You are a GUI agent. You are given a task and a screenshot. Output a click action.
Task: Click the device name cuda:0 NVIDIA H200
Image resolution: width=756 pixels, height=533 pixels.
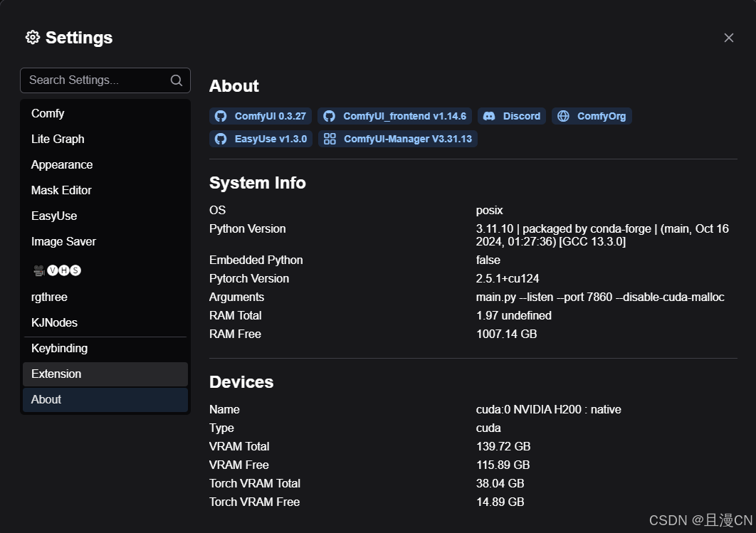[548, 410]
